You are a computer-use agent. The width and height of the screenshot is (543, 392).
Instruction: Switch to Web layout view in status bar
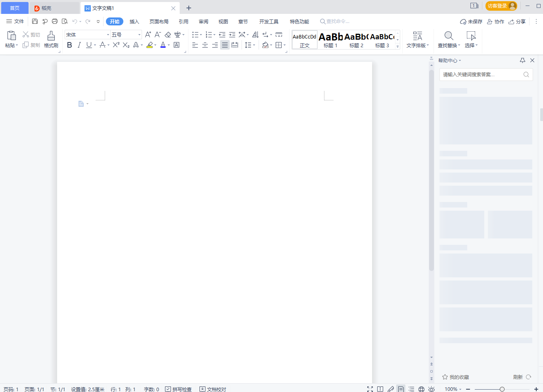pos(422,389)
